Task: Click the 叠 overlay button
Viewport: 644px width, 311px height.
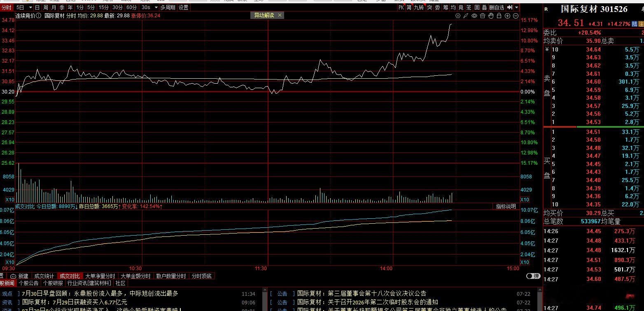Action: coord(484,7)
